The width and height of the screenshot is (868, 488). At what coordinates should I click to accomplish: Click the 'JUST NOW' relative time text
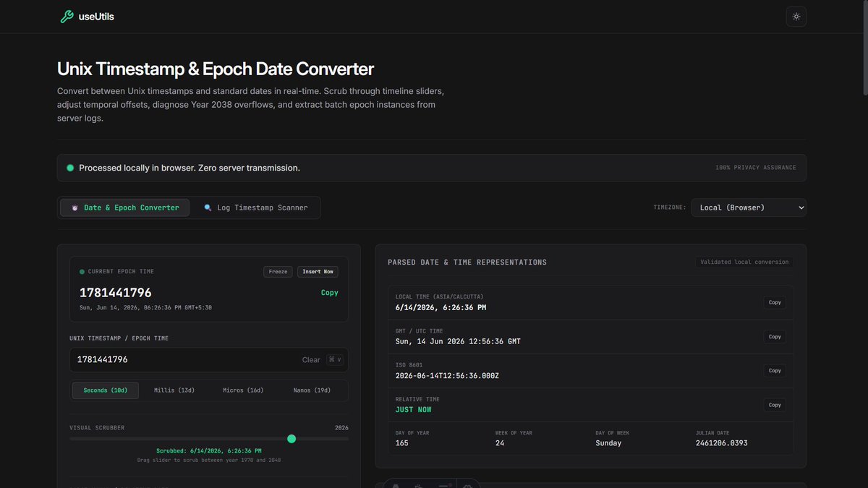click(x=414, y=410)
